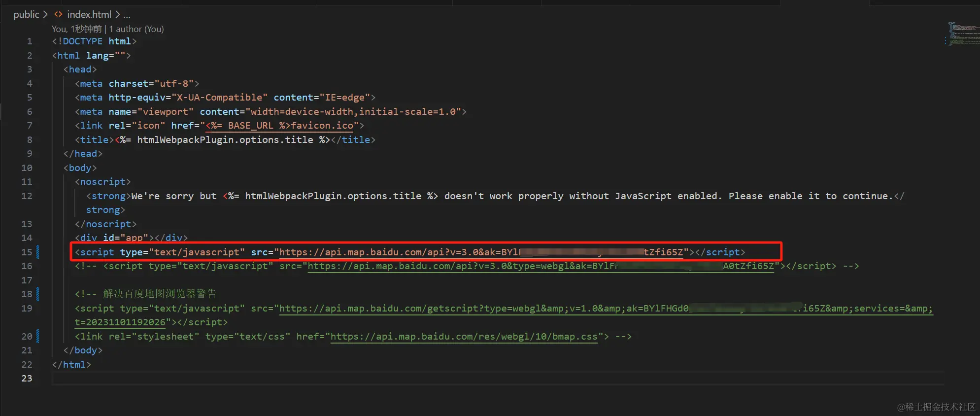This screenshot has height=416, width=980.
Task: Click 't=20231101192026' URL continuation text
Action: click(x=120, y=322)
